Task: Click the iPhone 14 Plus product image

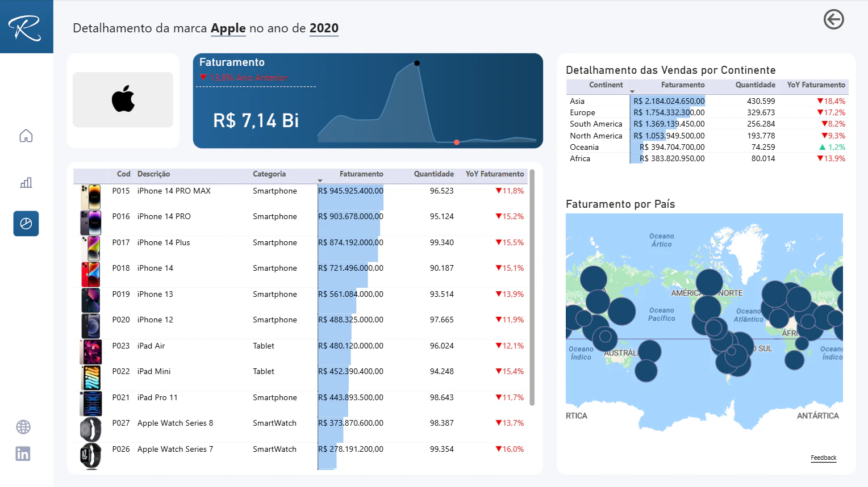Action: (x=91, y=249)
